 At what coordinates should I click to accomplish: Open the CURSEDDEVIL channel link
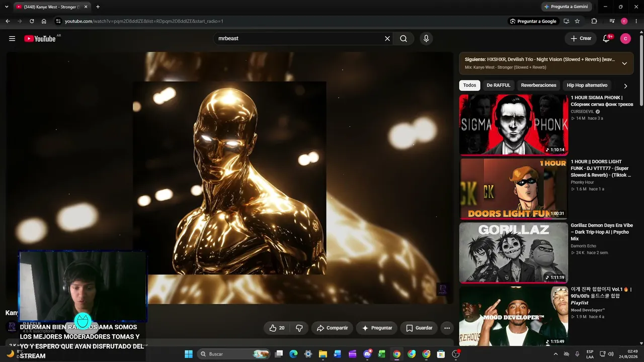[x=583, y=112]
